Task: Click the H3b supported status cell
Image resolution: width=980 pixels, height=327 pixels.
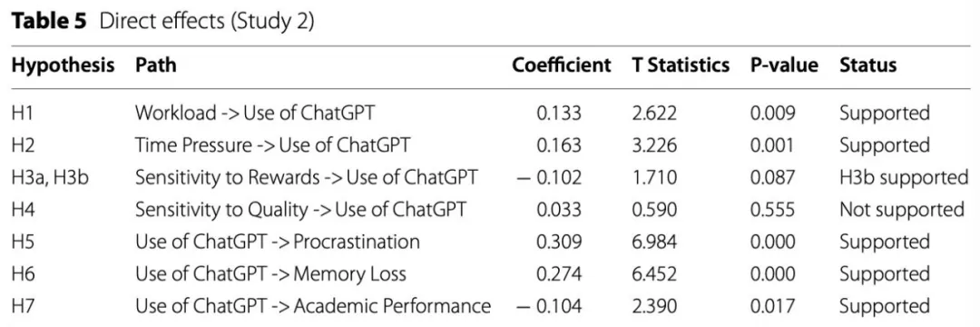Action: [904, 177]
